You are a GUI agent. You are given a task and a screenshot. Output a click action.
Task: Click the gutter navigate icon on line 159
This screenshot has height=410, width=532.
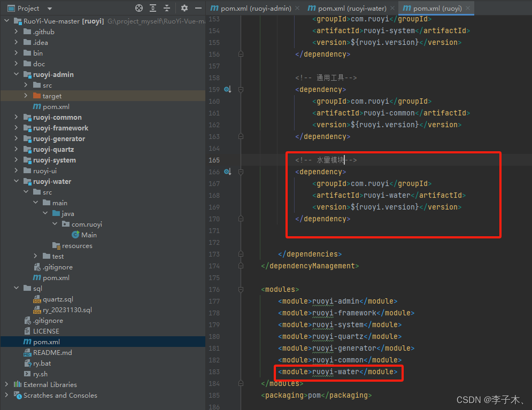click(x=228, y=89)
